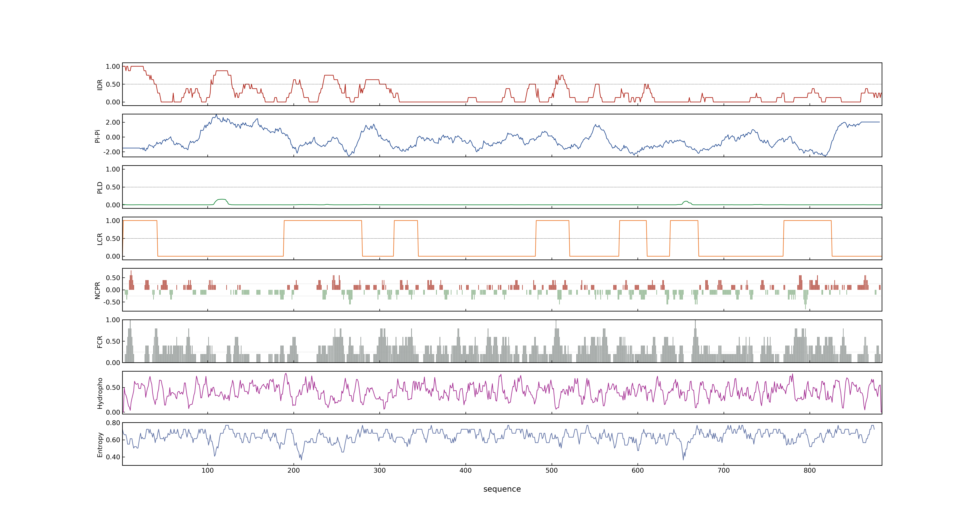Viewport: 980px width, 523px height.
Task: Click the Entropy tick label 0.40
Action: [113, 457]
